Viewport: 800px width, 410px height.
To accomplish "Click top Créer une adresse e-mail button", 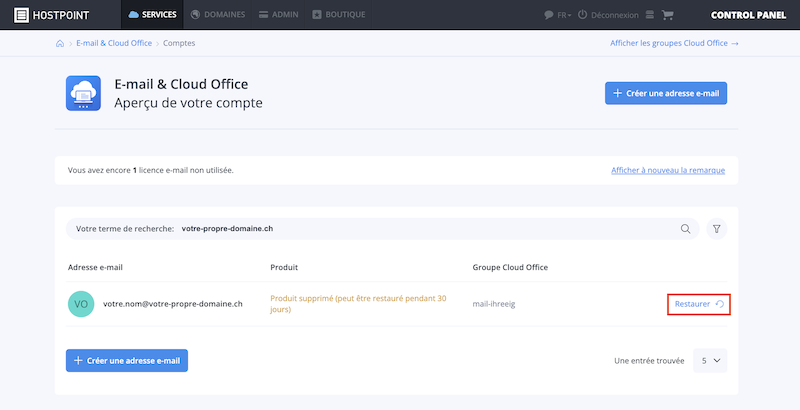I will pyautogui.click(x=666, y=93).
